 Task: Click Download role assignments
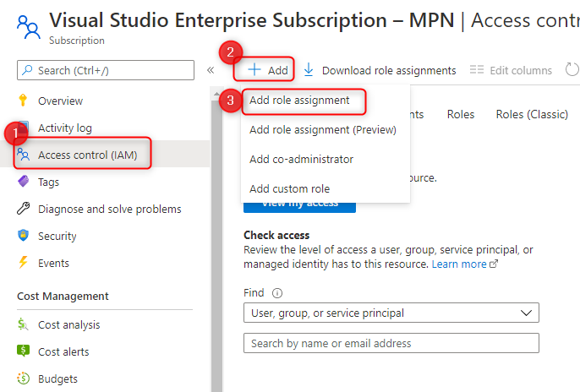coord(389,70)
